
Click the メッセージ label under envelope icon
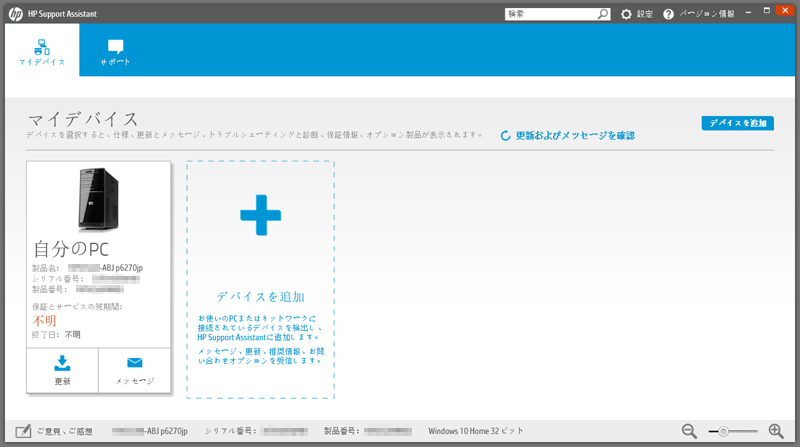tap(135, 381)
